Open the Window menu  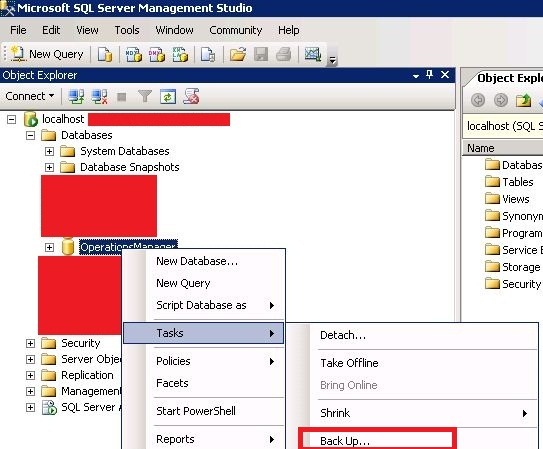pyautogui.click(x=174, y=30)
